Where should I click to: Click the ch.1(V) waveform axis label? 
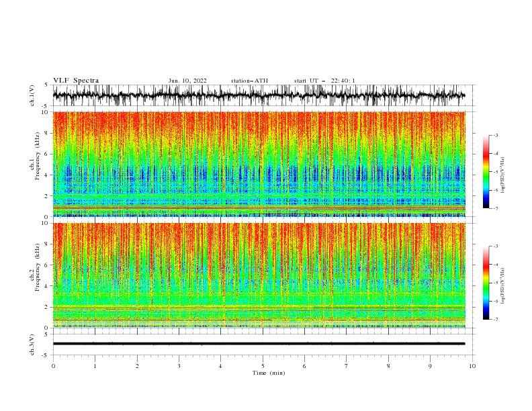pos(32,95)
